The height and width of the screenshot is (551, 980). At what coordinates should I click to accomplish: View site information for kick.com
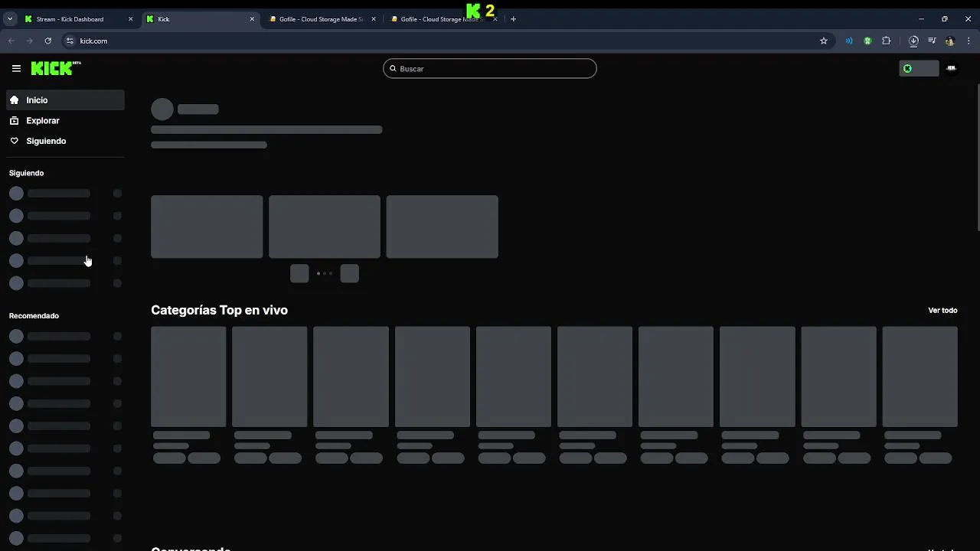tap(70, 41)
